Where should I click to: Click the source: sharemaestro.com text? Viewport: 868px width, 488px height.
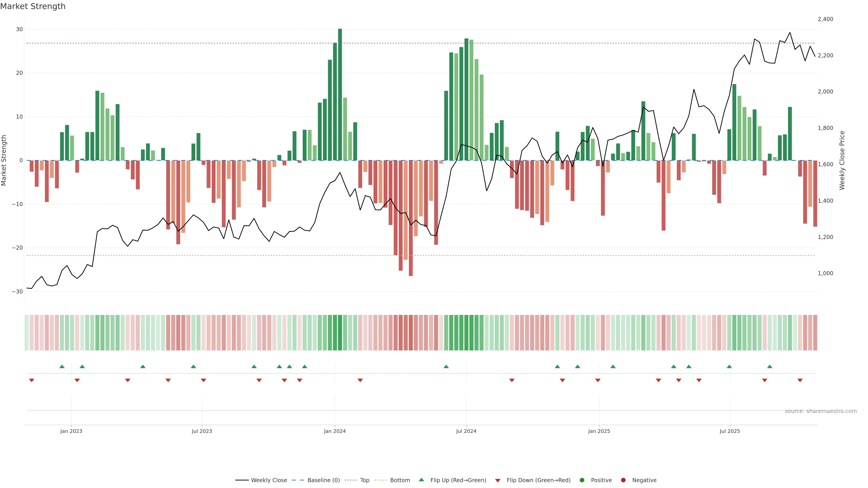(x=821, y=411)
